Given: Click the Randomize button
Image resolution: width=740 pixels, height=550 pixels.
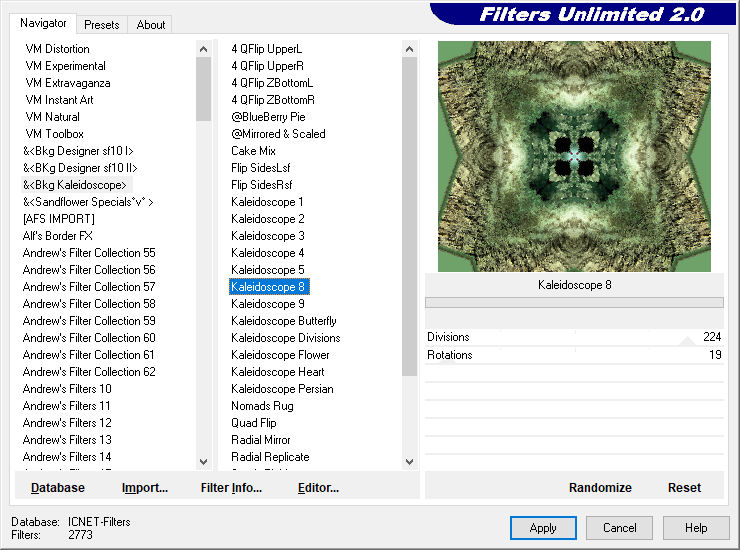Looking at the screenshot, I should click(600, 487).
